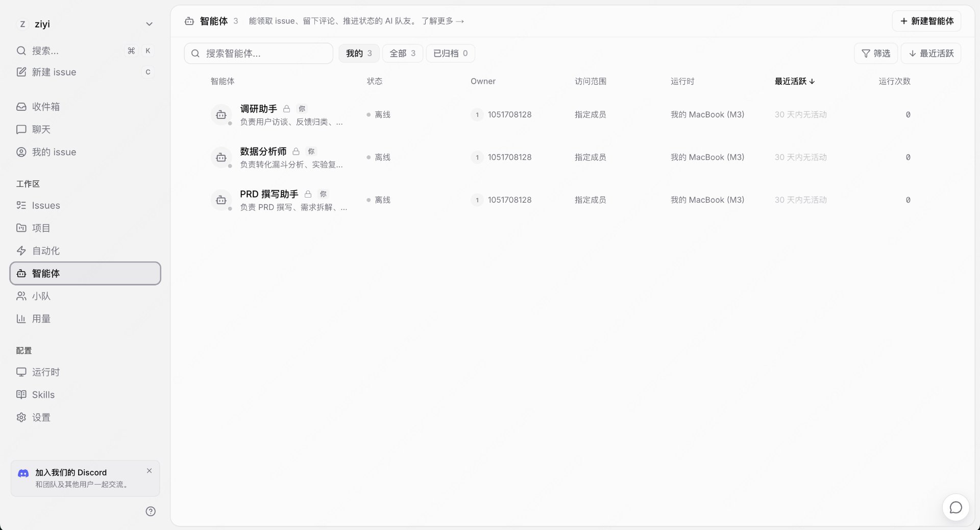Click the automation lightning icon
The image size is (980, 530).
[x=21, y=251]
